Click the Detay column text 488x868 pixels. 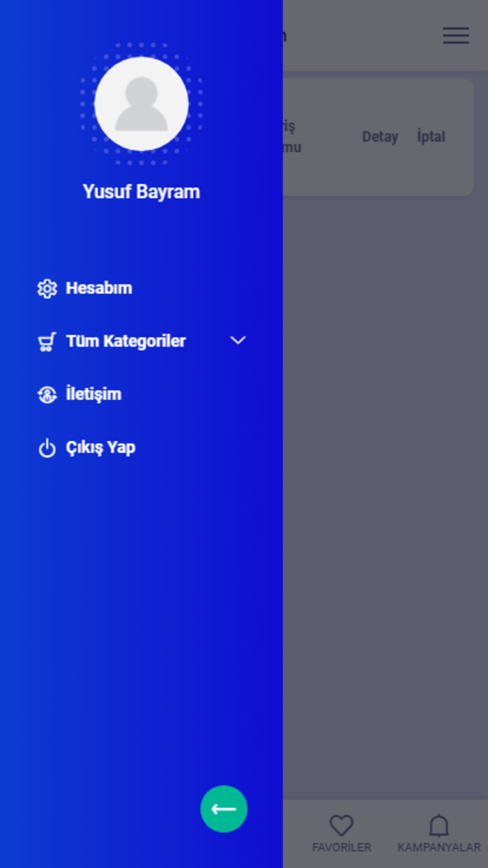(380, 137)
